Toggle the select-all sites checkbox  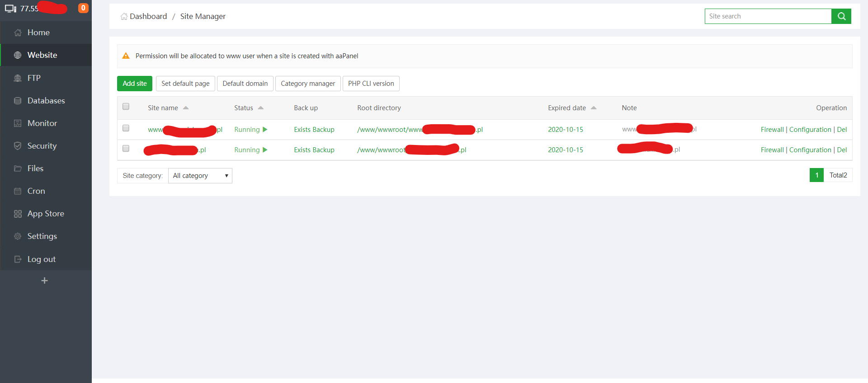[126, 107]
